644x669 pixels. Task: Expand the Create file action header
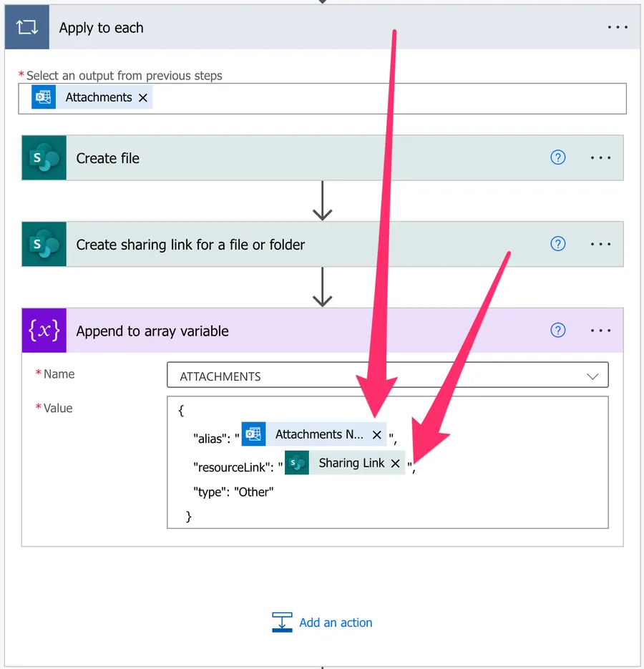click(286, 158)
